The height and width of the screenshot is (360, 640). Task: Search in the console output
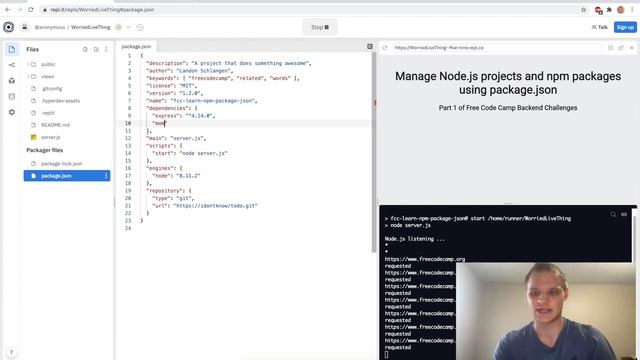[613, 214]
